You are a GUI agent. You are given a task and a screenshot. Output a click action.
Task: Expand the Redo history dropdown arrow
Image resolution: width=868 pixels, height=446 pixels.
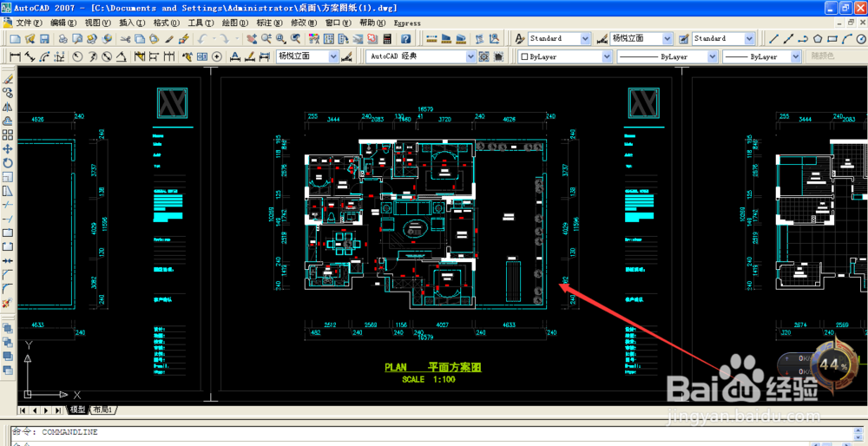[x=237, y=39]
